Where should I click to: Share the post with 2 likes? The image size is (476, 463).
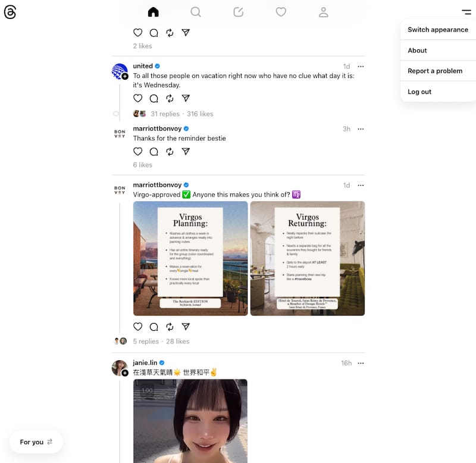coord(186,33)
